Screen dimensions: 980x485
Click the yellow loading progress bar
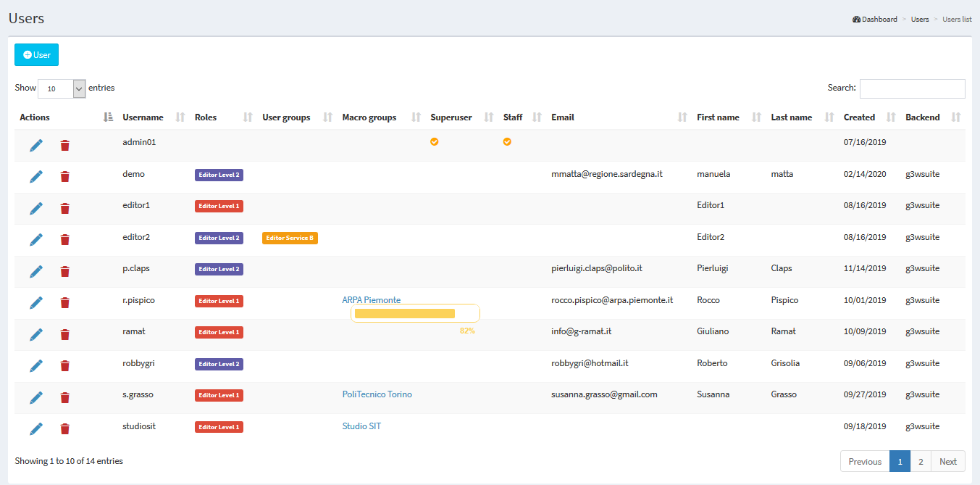click(415, 313)
